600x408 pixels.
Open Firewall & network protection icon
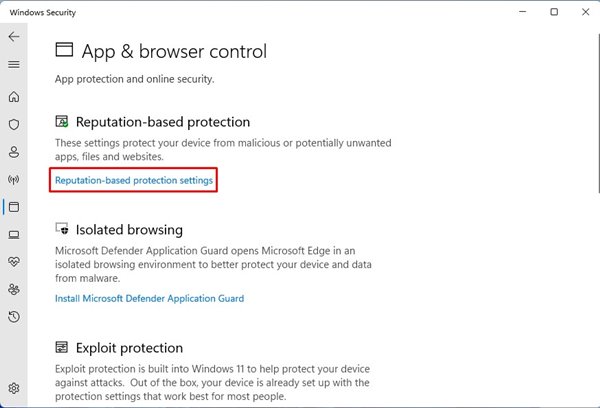tap(14, 180)
